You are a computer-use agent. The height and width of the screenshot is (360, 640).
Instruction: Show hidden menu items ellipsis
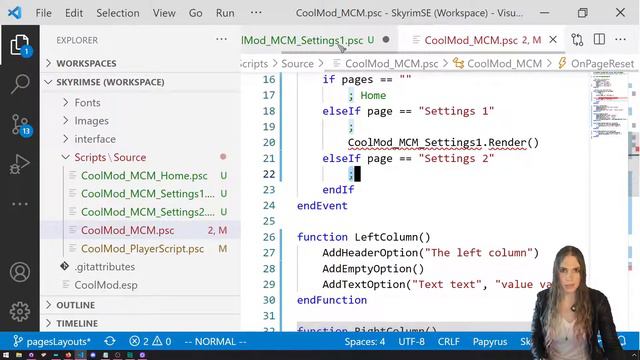(x=256, y=12)
